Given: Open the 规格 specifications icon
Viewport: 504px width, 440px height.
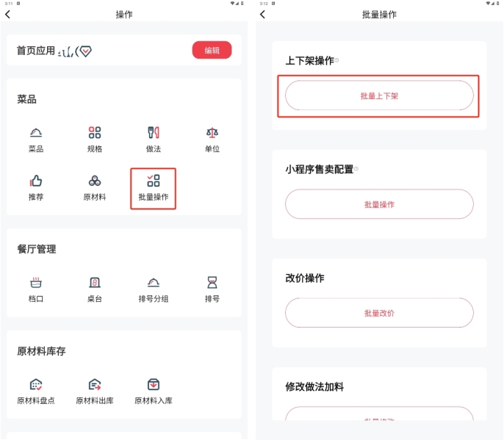Looking at the screenshot, I should 95,133.
